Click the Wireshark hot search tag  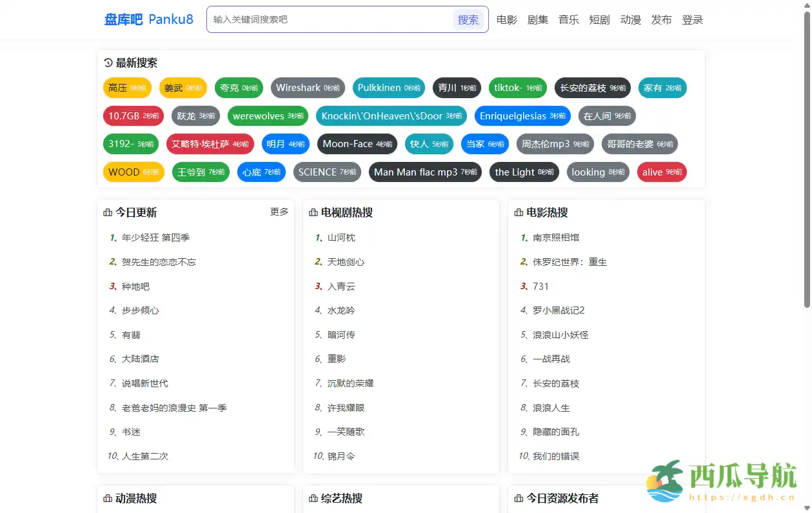[308, 88]
